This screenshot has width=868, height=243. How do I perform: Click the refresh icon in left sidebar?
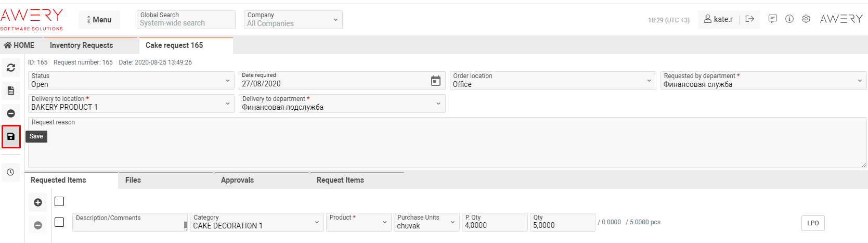point(10,68)
